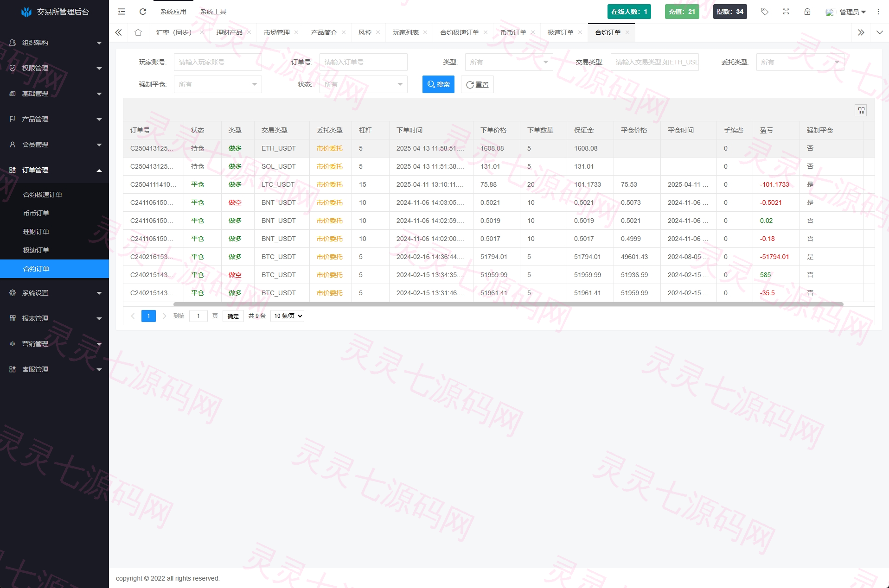Open the 强制平仓 filter dropdown
889x588 pixels.
[x=218, y=84]
